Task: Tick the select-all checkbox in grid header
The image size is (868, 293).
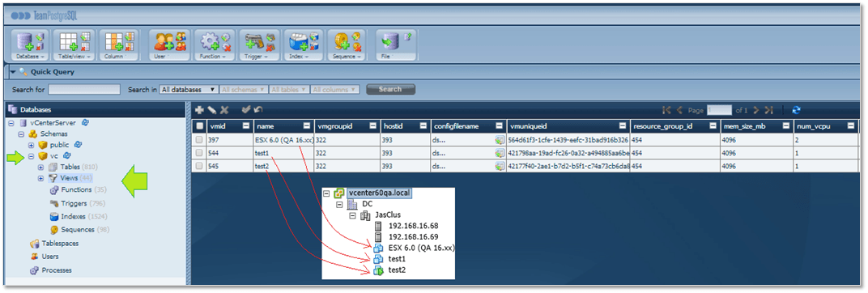Action: (x=199, y=126)
